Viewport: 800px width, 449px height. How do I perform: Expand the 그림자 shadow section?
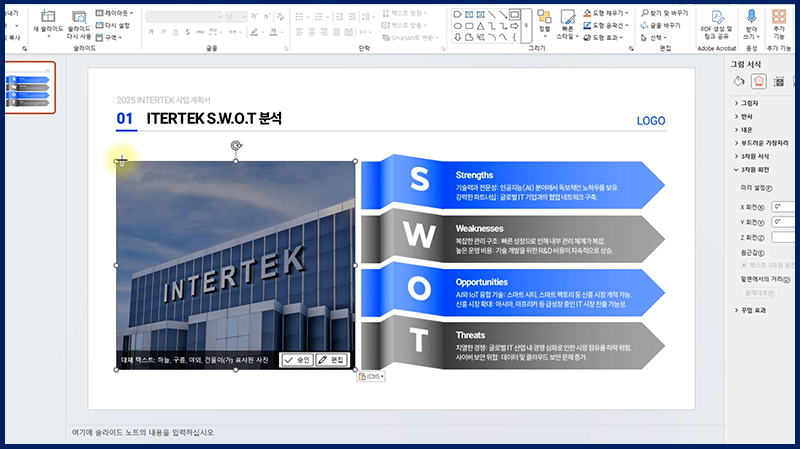[x=746, y=103]
